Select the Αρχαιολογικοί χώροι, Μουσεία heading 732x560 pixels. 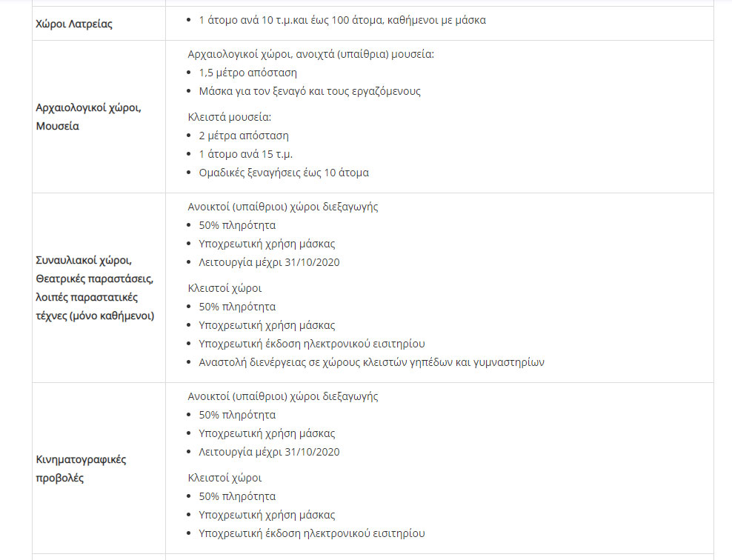click(88, 117)
